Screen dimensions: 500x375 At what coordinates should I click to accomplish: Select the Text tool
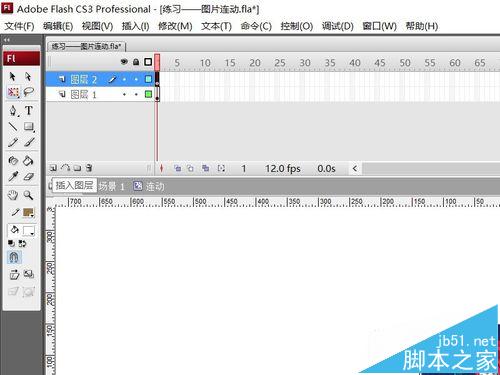tap(29, 110)
